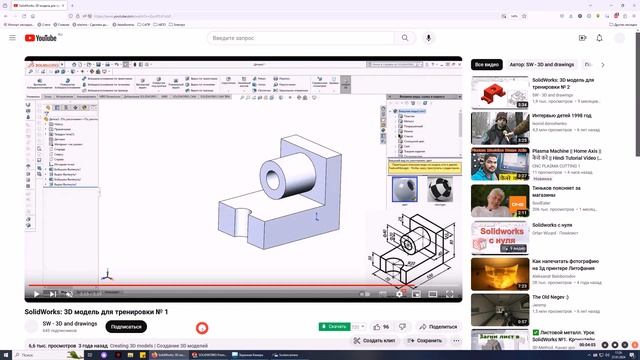Toggle theater mode in the player
640x360 pixels.
[433, 294]
